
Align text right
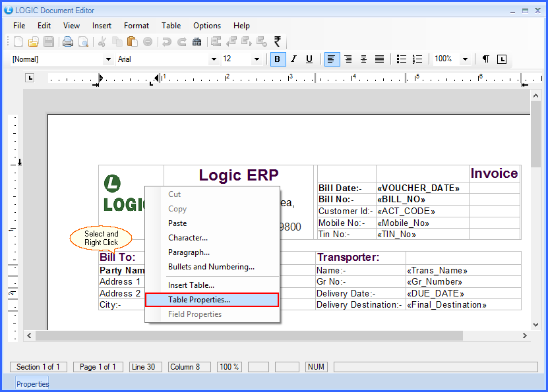point(348,59)
